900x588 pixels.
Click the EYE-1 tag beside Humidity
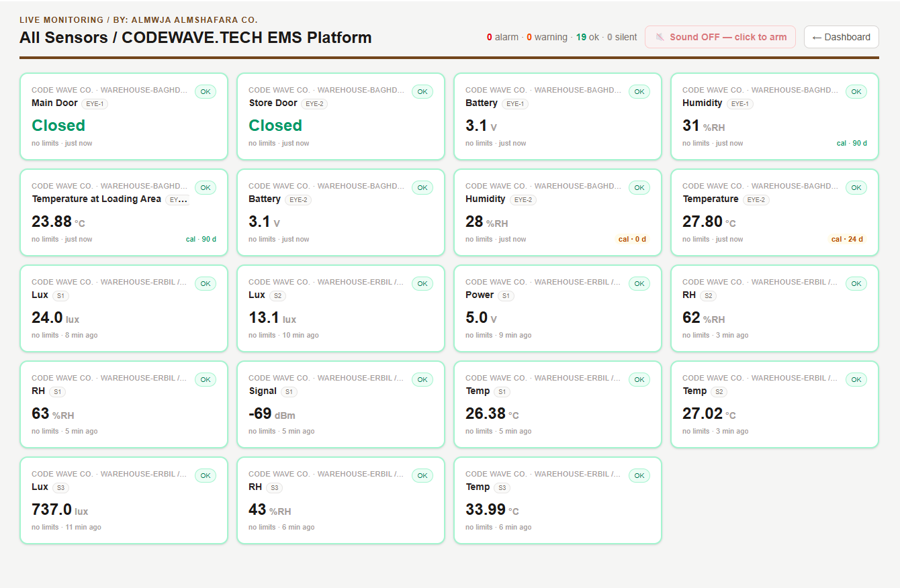[x=739, y=104]
